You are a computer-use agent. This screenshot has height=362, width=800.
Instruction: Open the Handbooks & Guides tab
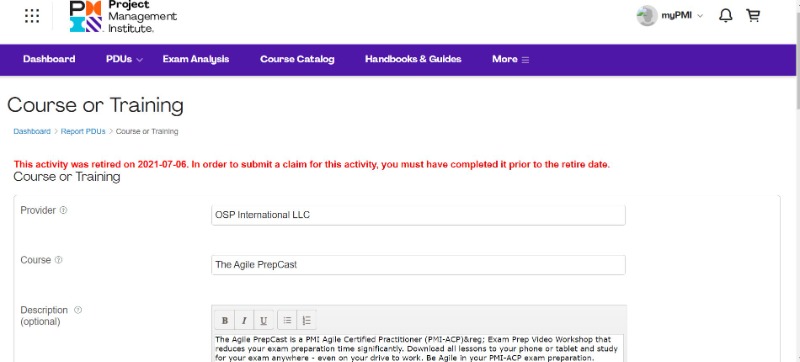pos(413,59)
